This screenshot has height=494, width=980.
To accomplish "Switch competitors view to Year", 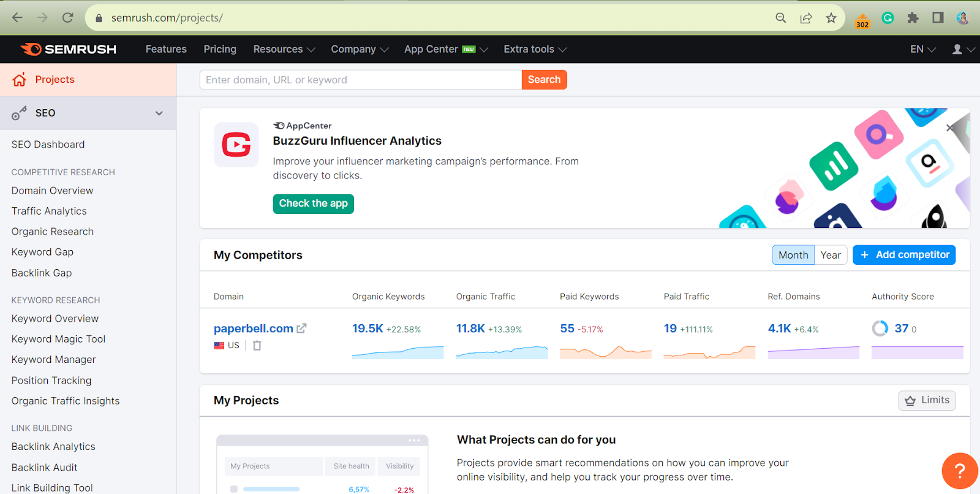I will coord(831,255).
